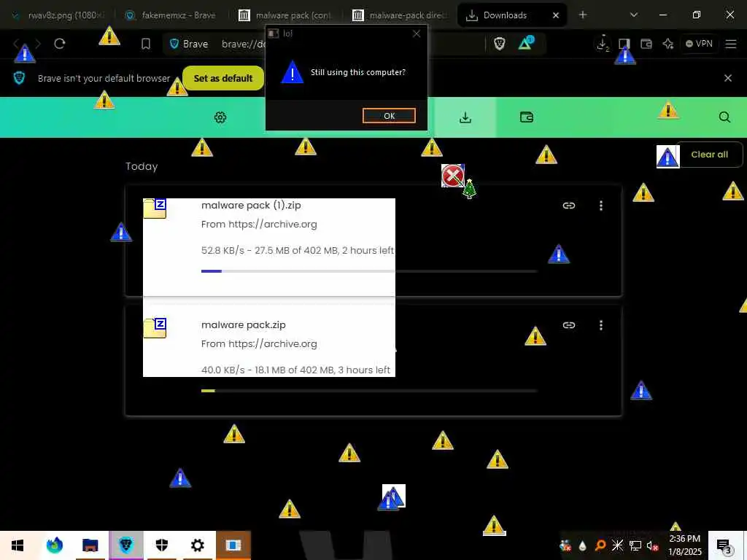Dismiss the default browser notification bar
747x560 pixels.
[727, 78]
